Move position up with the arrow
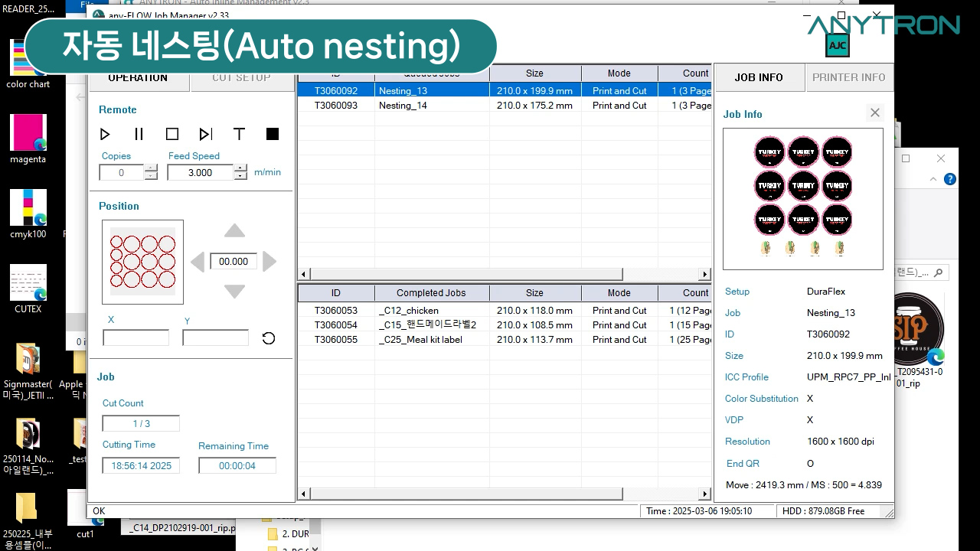 coord(234,230)
